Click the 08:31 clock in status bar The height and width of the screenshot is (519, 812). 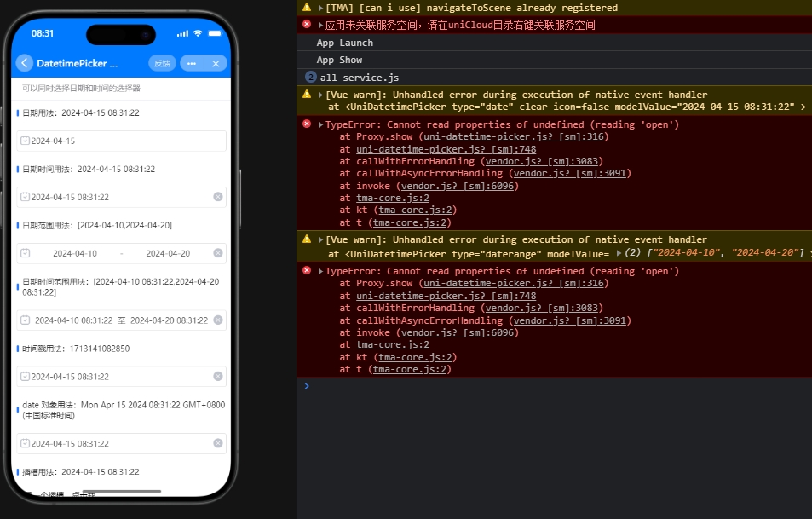point(43,33)
